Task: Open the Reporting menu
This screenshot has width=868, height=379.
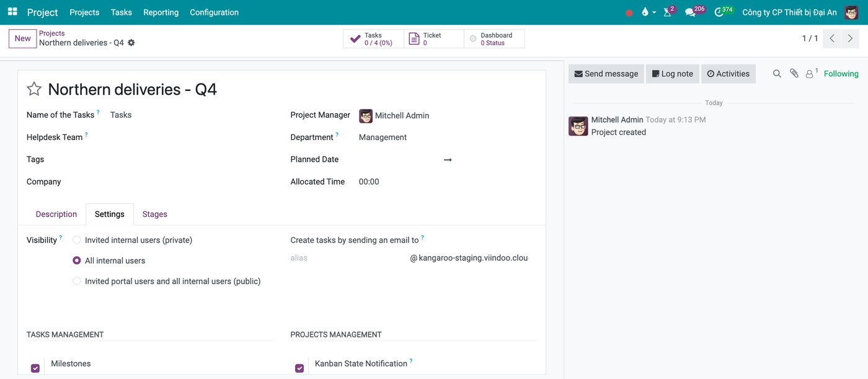Action: [x=161, y=12]
